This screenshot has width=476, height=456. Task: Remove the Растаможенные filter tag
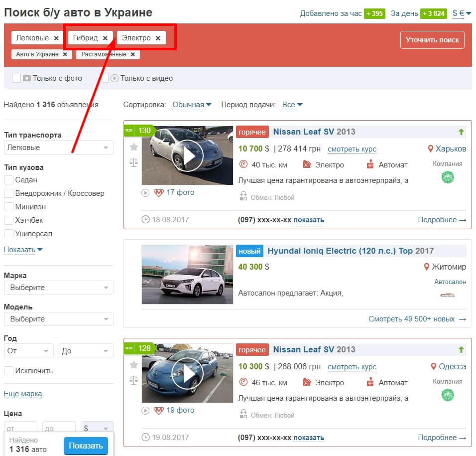(x=132, y=54)
